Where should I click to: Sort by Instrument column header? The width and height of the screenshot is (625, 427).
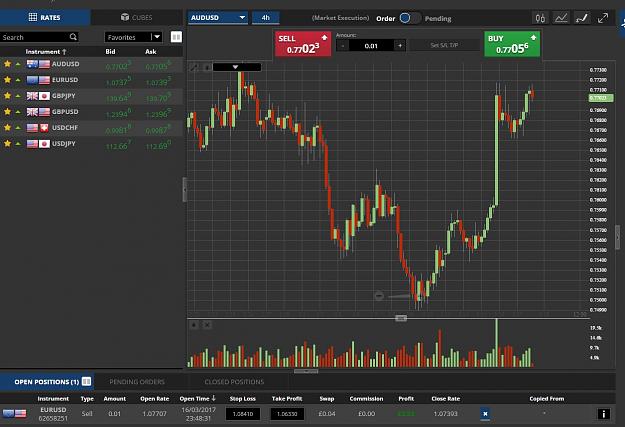[x=46, y=51]
